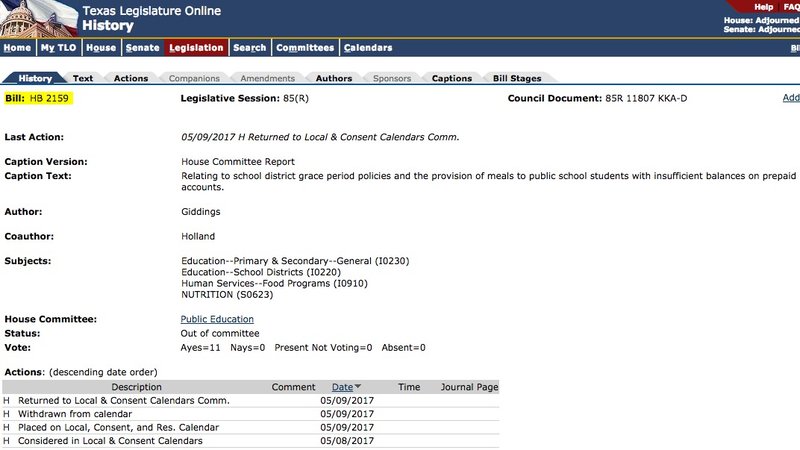Open the House navigation menu
Screen dimensions: 800x450
pos(101,48)
